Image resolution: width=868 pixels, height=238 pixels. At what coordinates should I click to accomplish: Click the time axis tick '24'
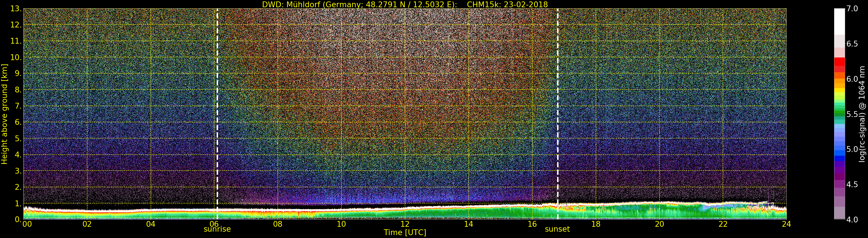[786, 224]
